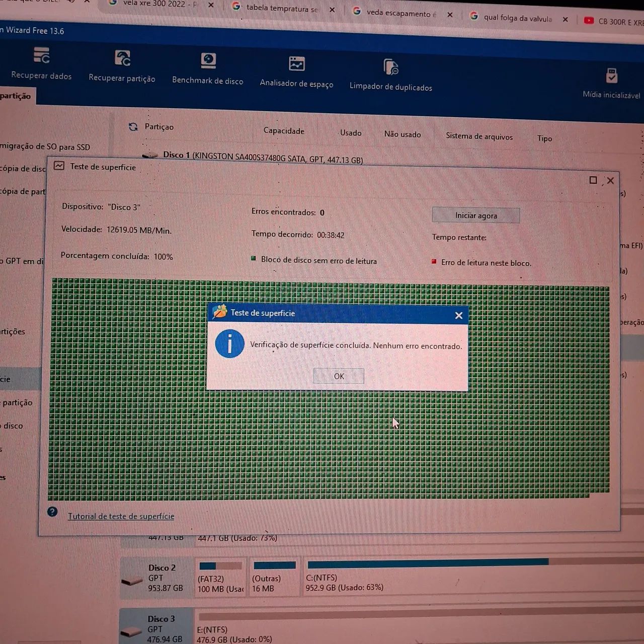The height and width of the screenshot is (644, 644).
Task: Click the Usado column header
Action: [x=351, y=133]
